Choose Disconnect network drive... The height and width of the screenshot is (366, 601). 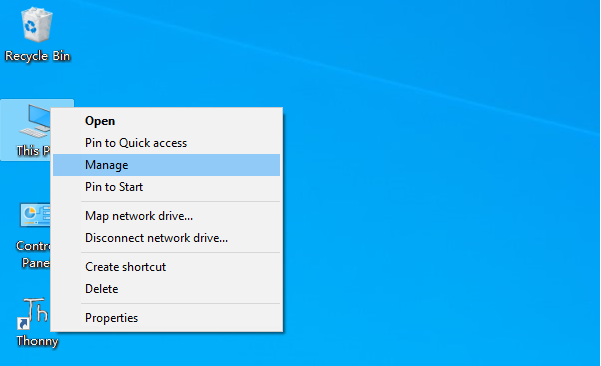[166, 238]
